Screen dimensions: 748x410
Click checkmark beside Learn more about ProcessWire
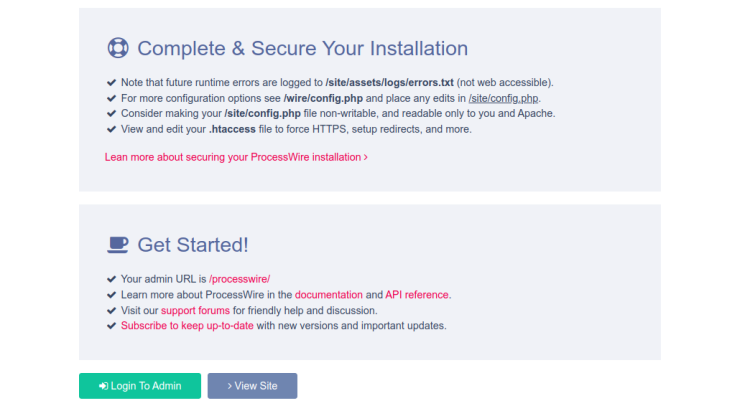111,295
